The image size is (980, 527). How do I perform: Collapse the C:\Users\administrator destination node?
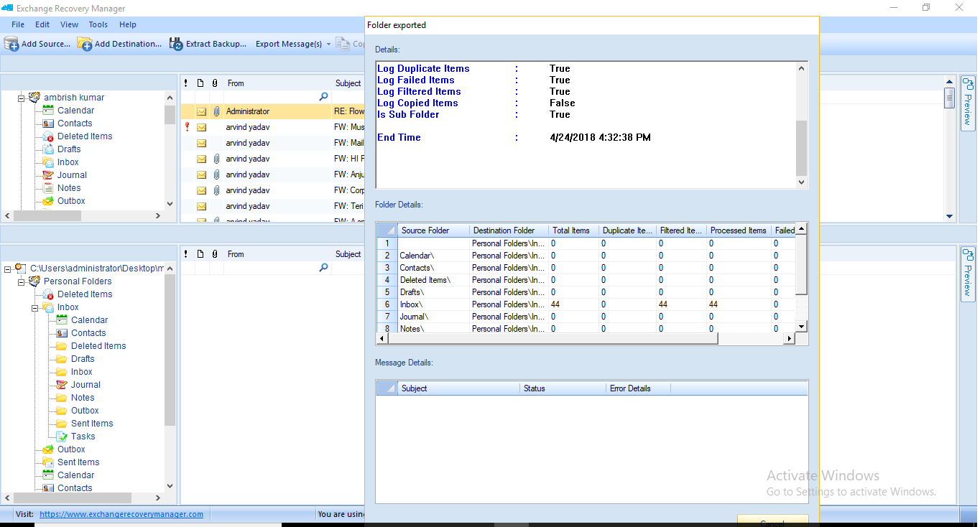click(x=7, y=269)
